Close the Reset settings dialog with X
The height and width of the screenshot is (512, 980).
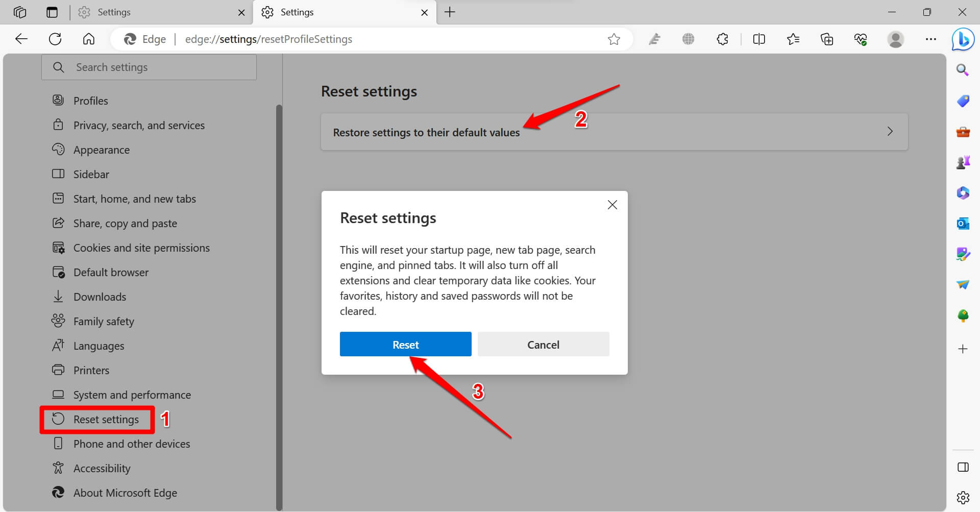point(612,204)
